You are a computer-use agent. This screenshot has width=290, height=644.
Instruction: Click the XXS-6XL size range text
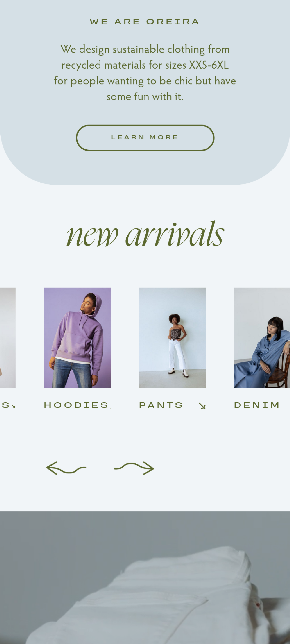(209, 65)
